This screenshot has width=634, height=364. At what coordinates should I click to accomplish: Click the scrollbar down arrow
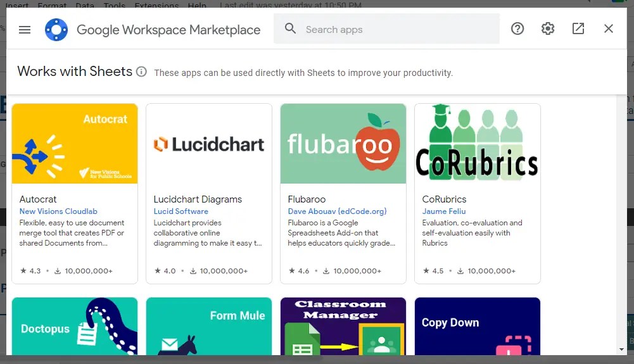pos(621,349)
